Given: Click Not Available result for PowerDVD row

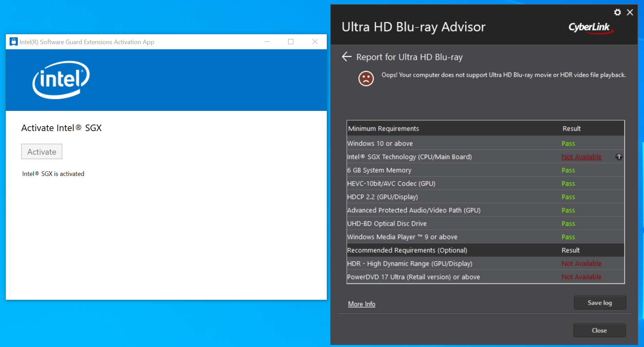Looking at the screenshot, I should click(x=581, y=277).
